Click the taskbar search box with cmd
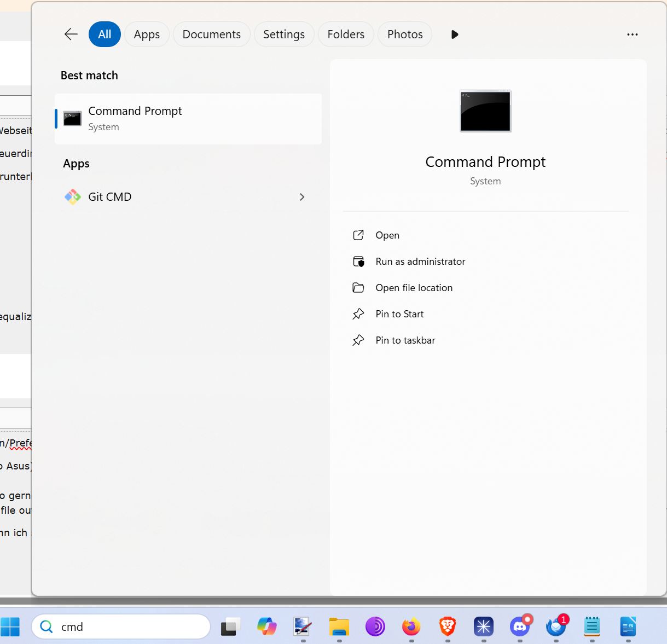Screen dimensions: 667x644 (121, 626)
